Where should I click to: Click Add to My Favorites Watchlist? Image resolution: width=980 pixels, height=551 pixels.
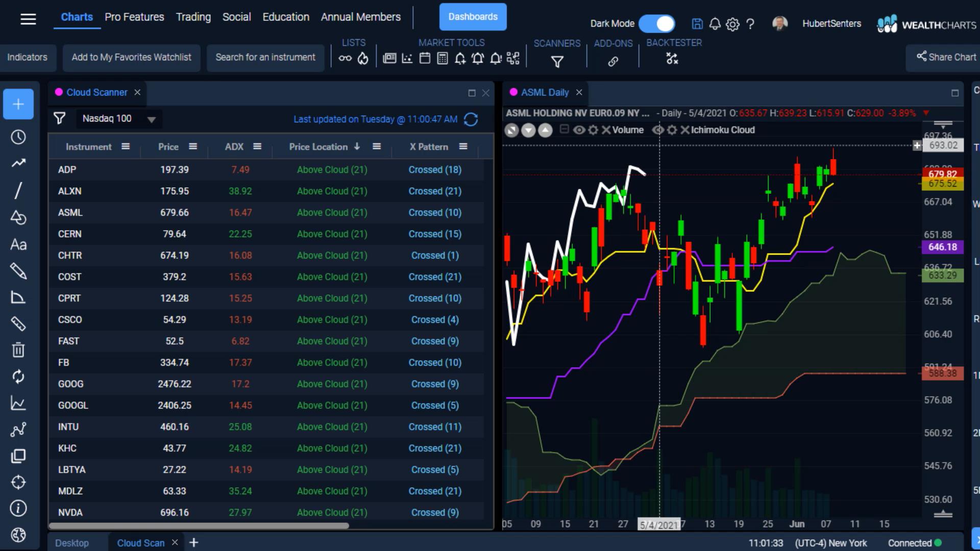pyautogui.click(x=132, y=58)
